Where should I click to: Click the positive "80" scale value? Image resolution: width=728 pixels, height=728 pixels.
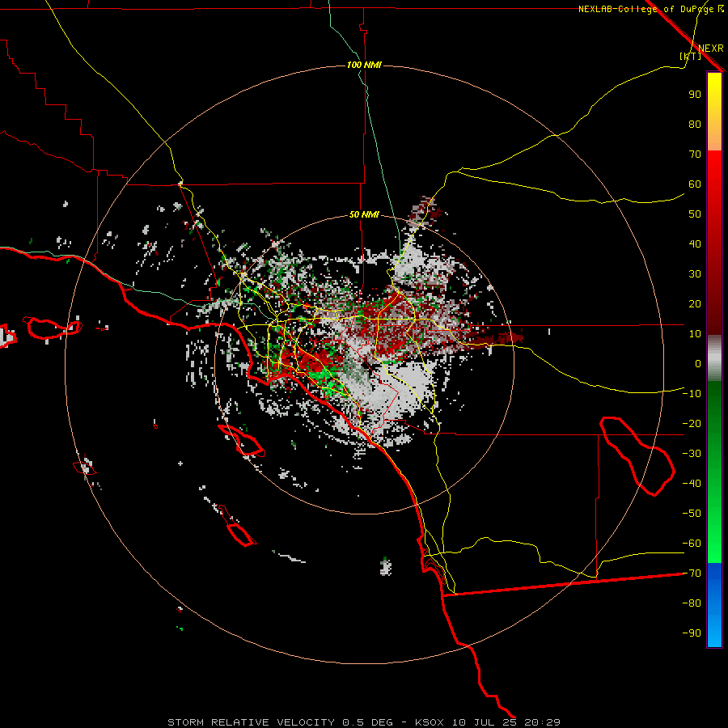tap(695, 124)
